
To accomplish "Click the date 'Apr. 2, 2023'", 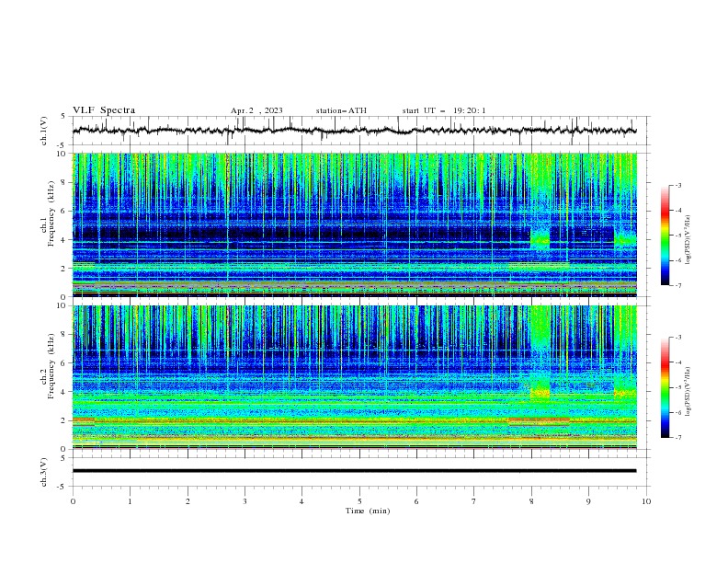I will coord(256,110).
